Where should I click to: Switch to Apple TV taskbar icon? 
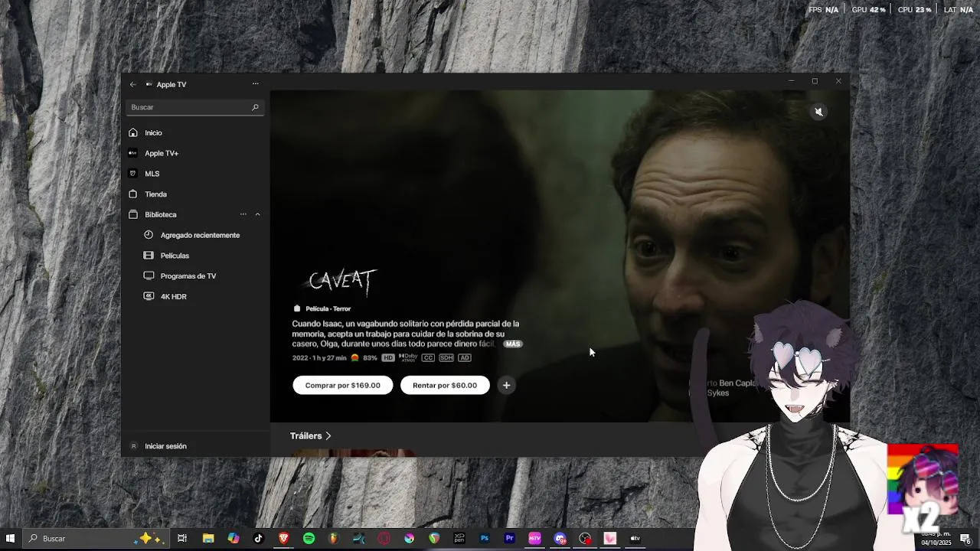click(x=635, y=539)
